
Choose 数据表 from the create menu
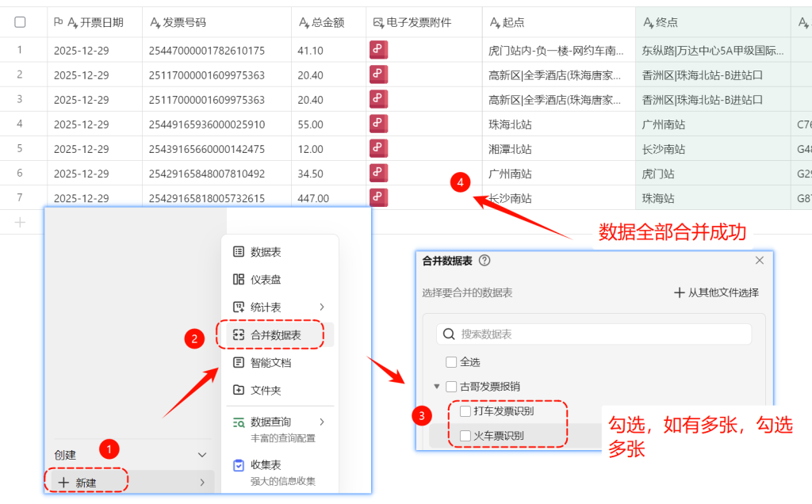(x=280, y=252)
